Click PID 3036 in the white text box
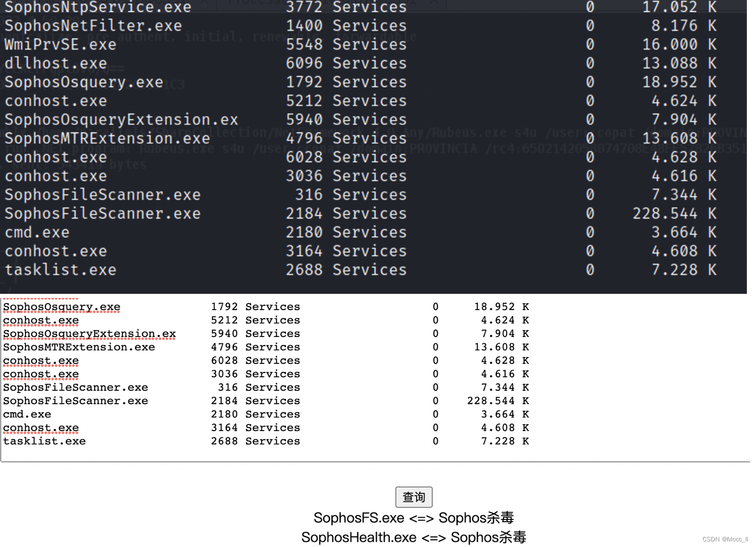 click(x=225, y=374)
